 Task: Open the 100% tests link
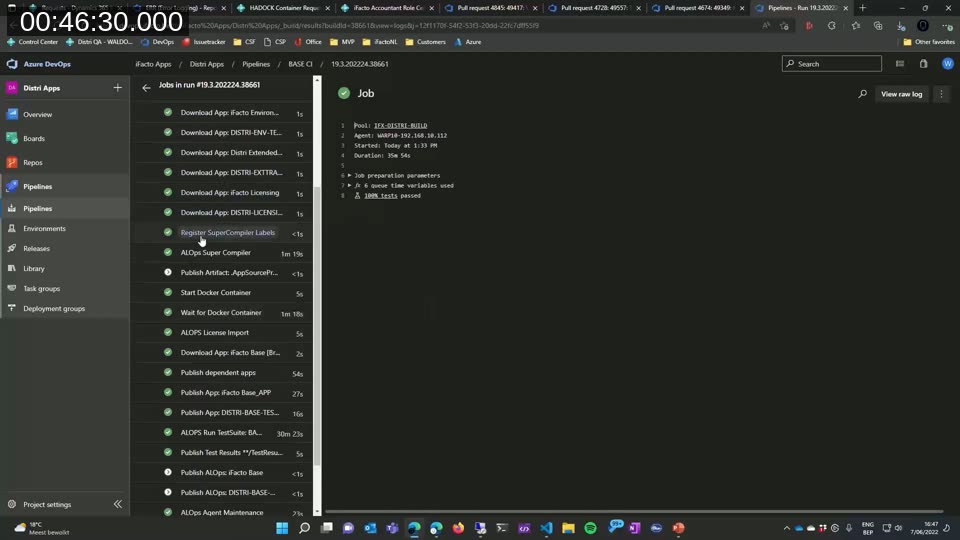(x=380, y=196)
